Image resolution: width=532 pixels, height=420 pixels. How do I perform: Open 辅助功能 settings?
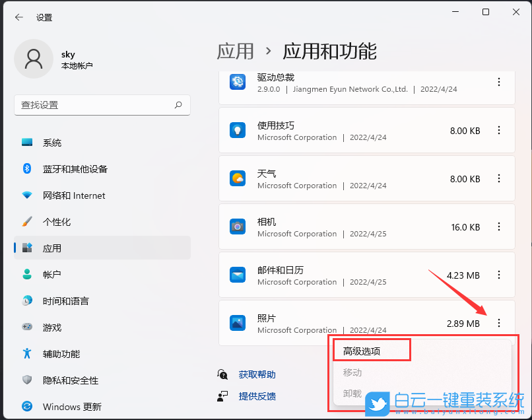[61, 353]
